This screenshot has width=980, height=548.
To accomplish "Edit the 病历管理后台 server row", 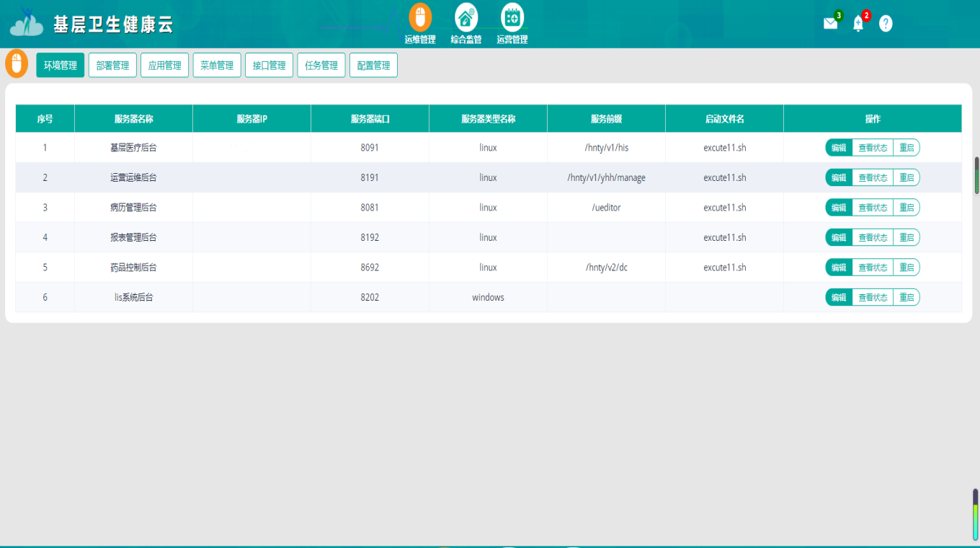I will [839, 208].
